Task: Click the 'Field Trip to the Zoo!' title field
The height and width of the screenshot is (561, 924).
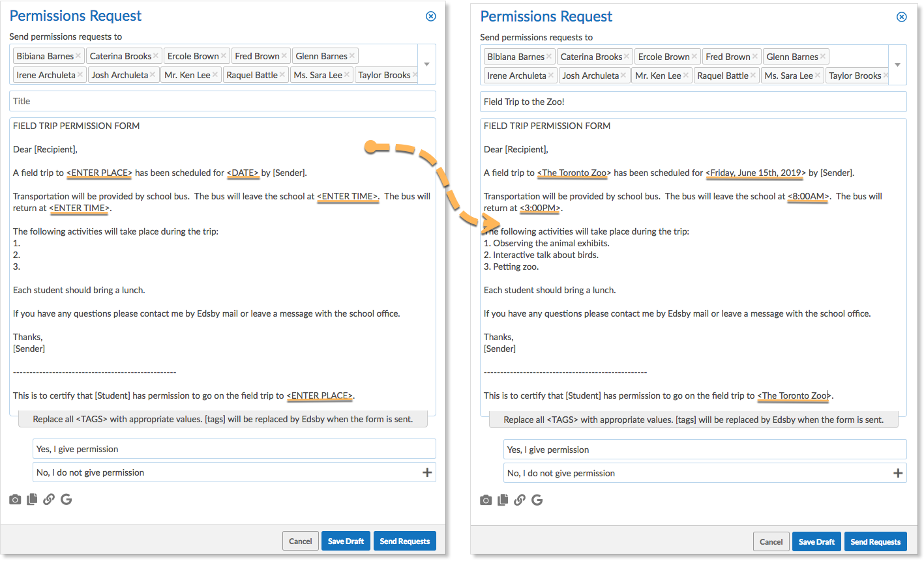Action: click(x=693, y=102)
